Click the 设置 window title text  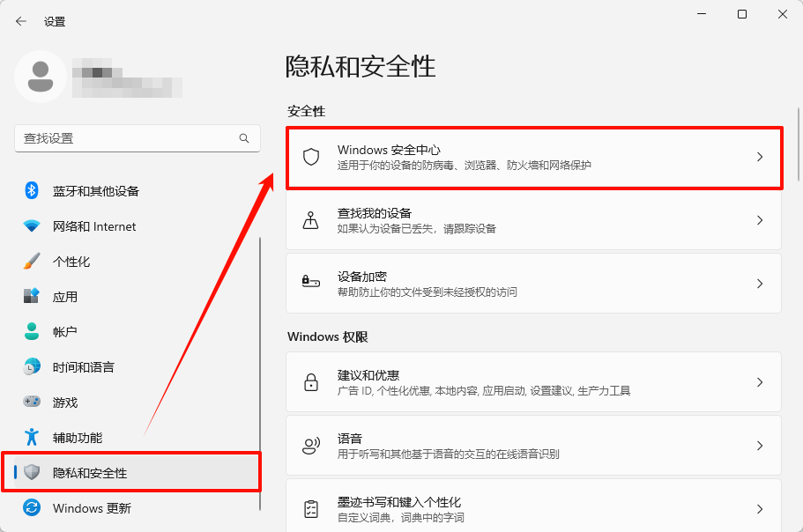click(55, 21)
